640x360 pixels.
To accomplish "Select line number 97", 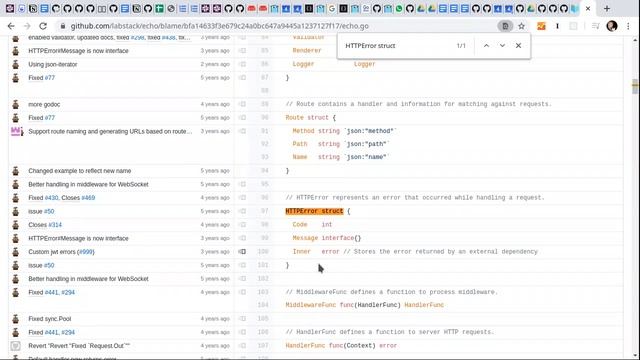I will click(x=264, y=211).
